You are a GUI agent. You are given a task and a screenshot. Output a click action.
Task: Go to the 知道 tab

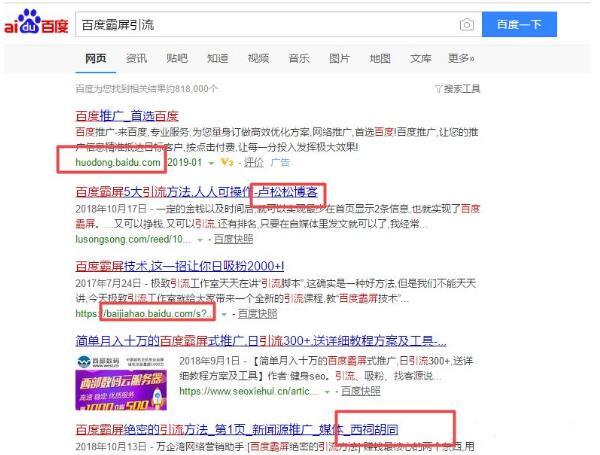tap(217, 59)
